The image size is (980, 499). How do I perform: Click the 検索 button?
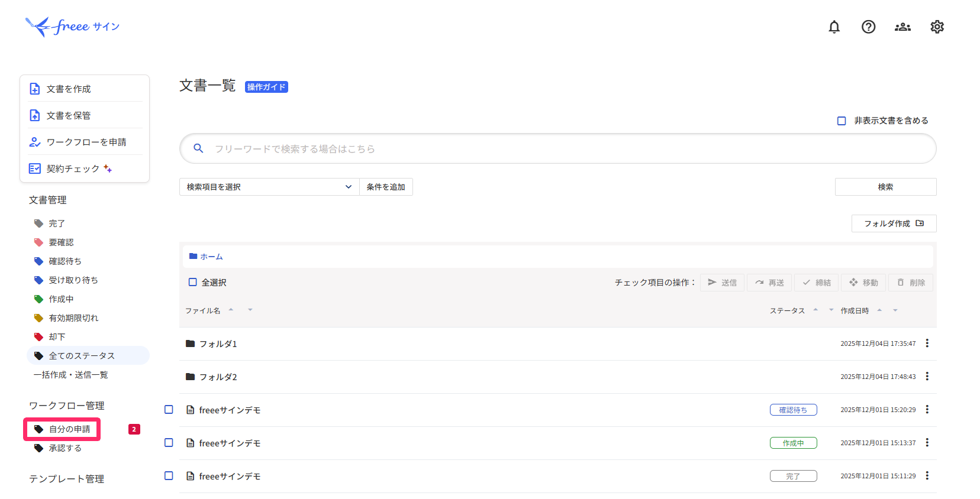(x=885, y=187)
